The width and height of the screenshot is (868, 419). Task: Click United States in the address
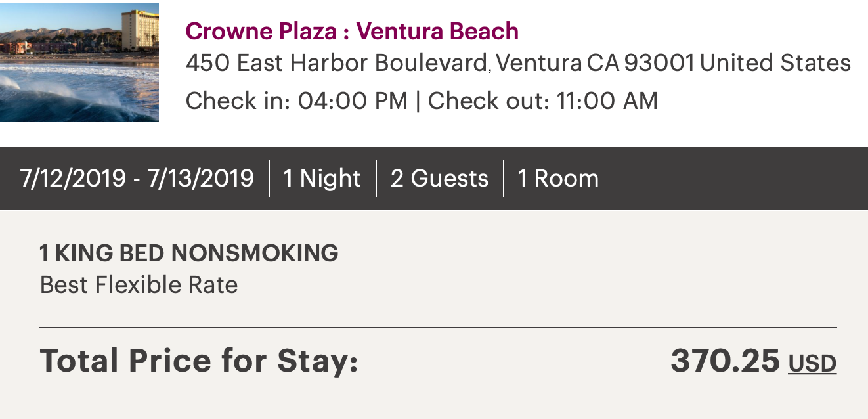775,64
